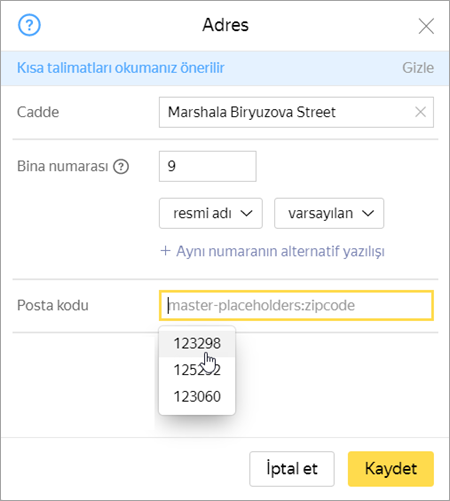The height and width of the screenshot is (501, 450).
Task: Add alternative spelling via Aynı numaranın alternatif yazılışı
Action: (x=280, y=252)
